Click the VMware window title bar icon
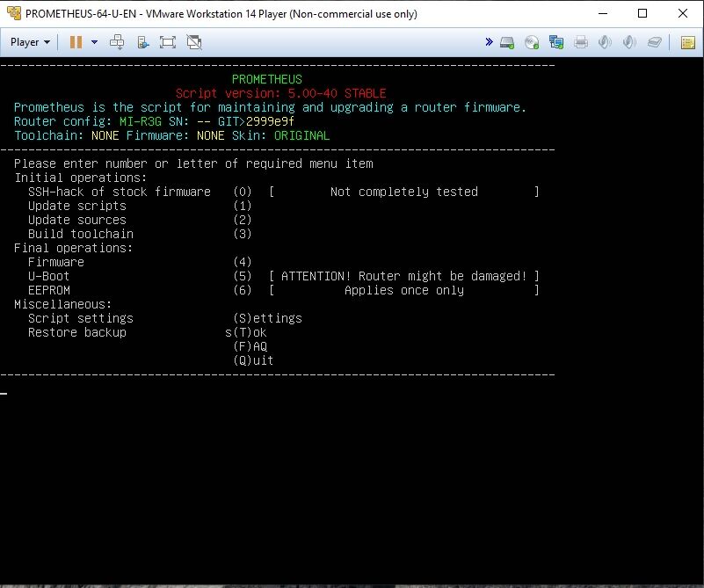The height and width of the screenshot is (588, 704). [x=14, y=13]
